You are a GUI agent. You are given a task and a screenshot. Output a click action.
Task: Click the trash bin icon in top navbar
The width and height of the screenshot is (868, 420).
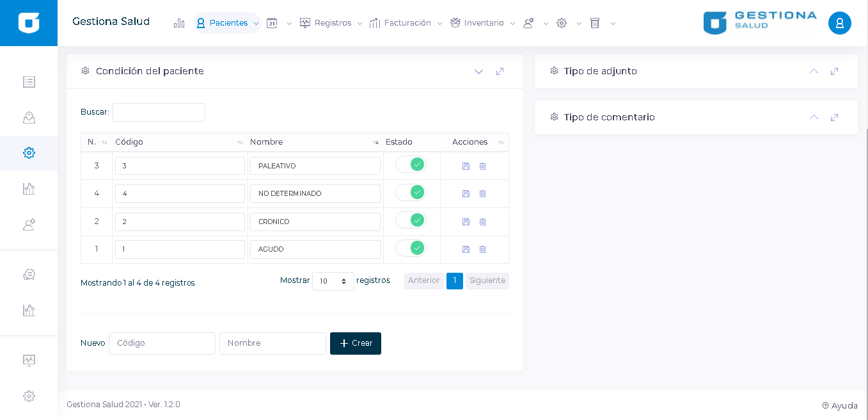tap(595, 23)
